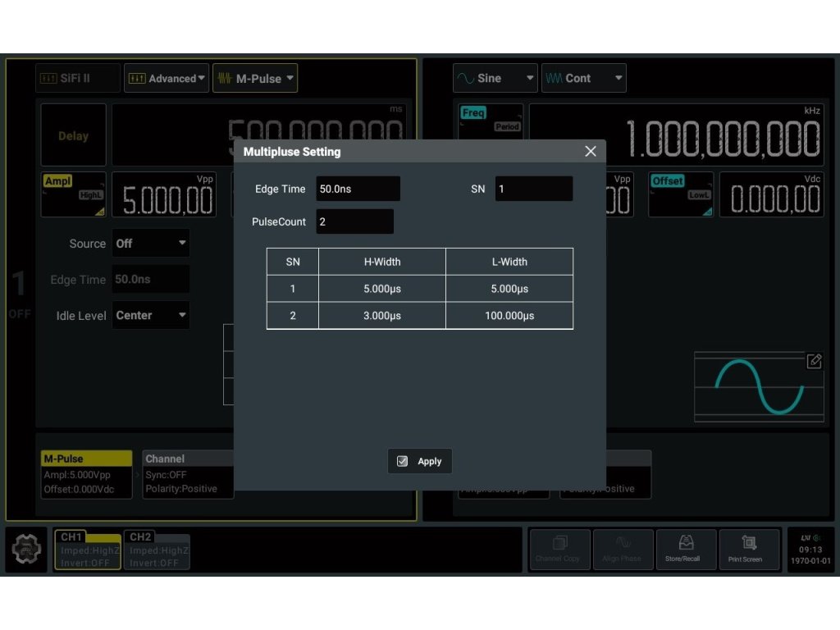Click the PulseCount input field
The image size is (840, 630).
tap(354, 221)
